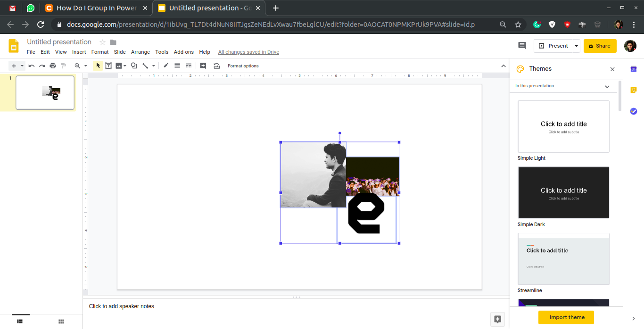
Task: Open the Insert image dropdown arrow
Action: [125, 66]
